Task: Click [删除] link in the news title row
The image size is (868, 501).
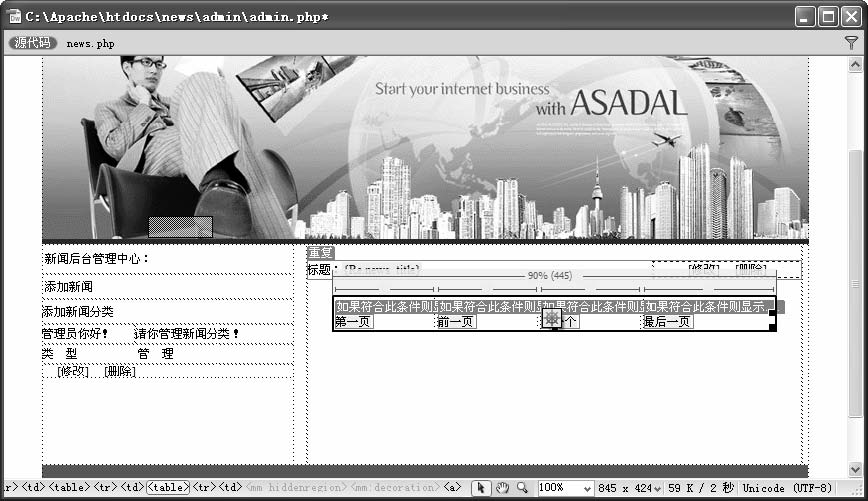Action: coord(751,269)
